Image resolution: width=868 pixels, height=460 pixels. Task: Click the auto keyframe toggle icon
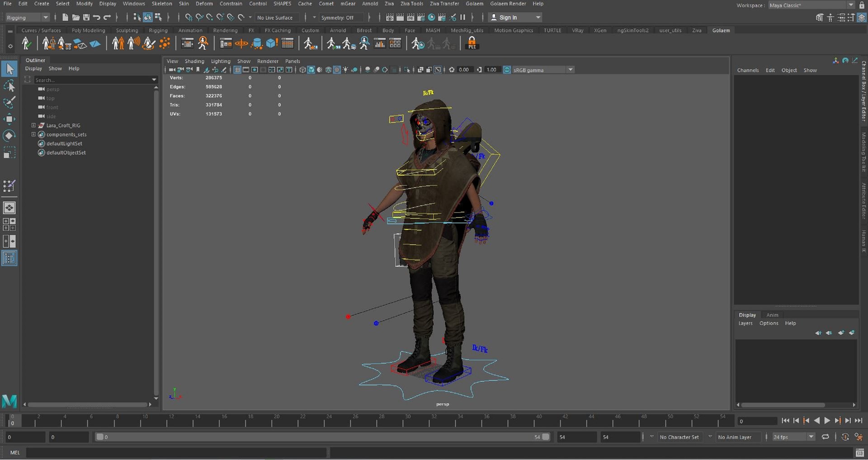[x=845, y=437]
